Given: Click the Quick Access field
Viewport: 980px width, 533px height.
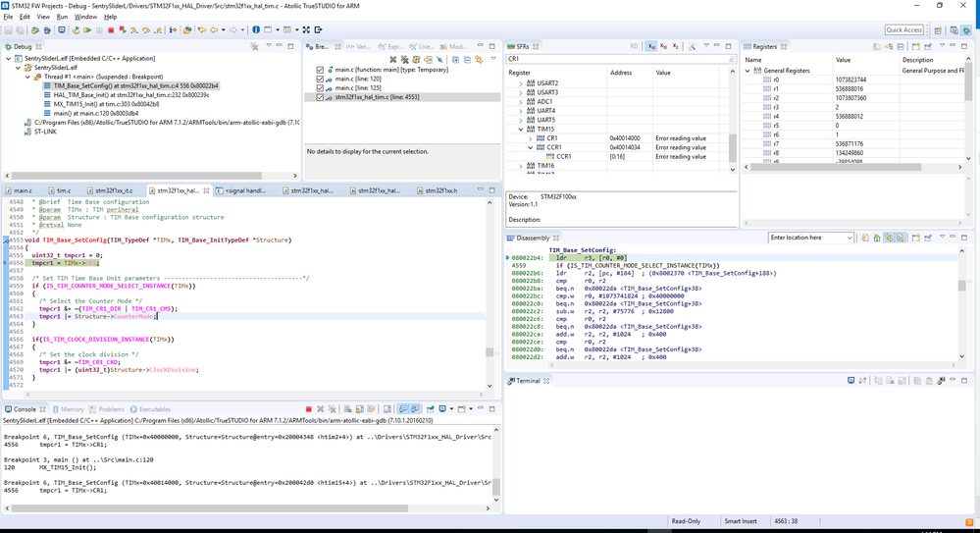Looking at the screenshot, I should tap(903, 30).
